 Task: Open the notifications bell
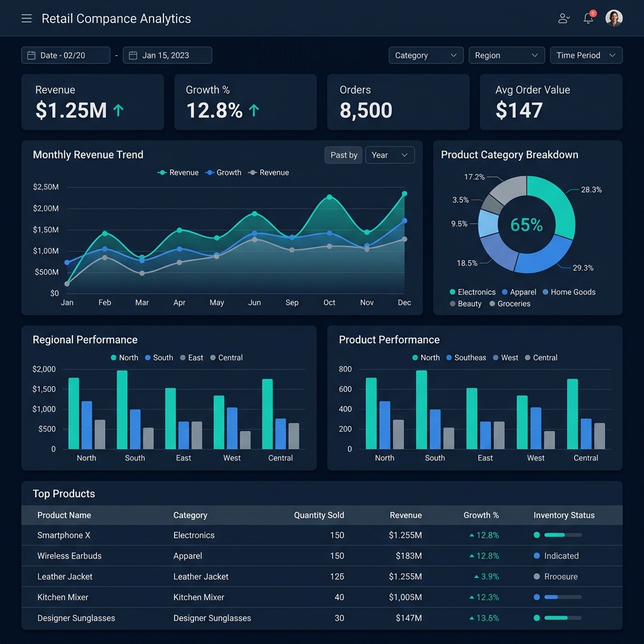(x=588, y=18)
